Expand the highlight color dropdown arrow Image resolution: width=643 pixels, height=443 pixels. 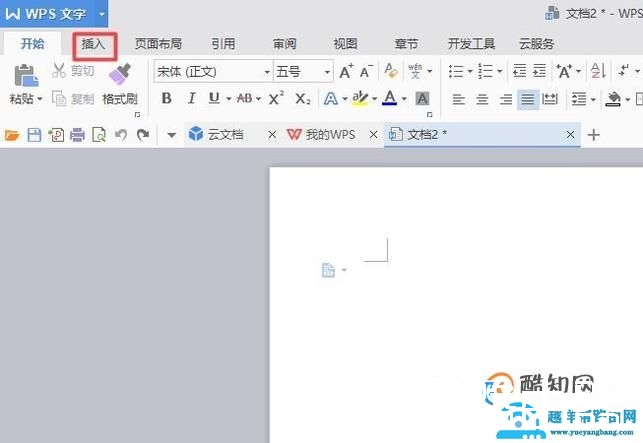click(x=374, y=99)
